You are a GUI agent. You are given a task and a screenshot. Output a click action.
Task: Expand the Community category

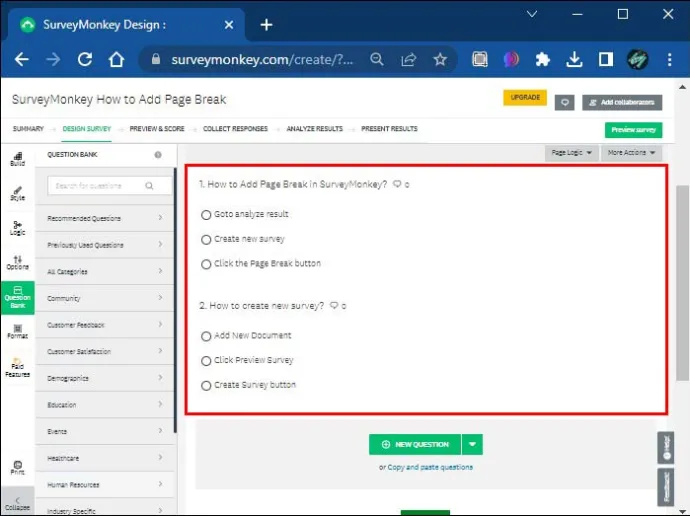[x=105, y=298]
